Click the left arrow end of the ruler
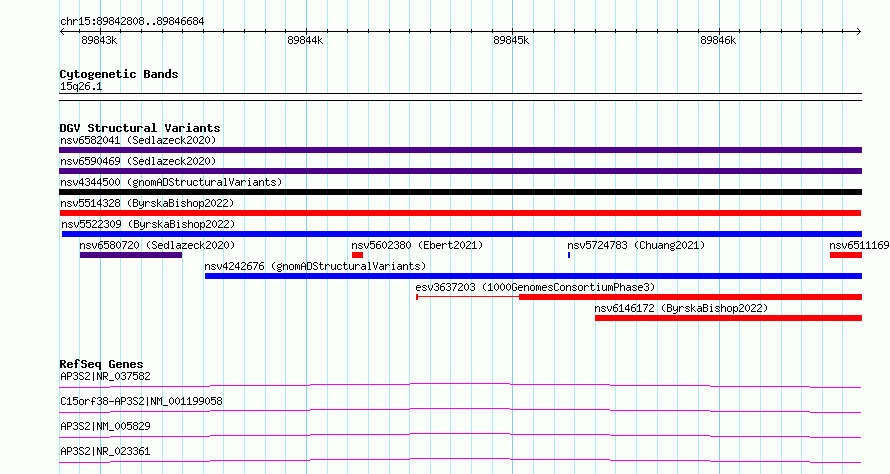The height and width of the screenshot is (474, 890). pyautogui.click(x=62, y=32)
